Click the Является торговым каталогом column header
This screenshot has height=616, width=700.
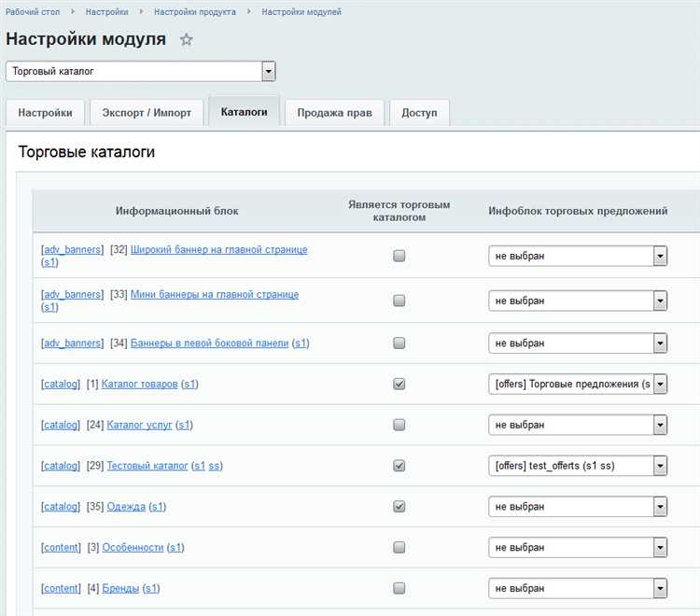point(399,211)
